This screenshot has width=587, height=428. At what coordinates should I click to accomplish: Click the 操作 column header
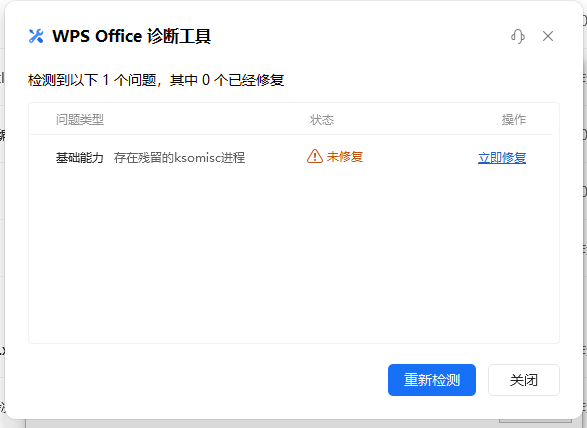pos(514,120)
